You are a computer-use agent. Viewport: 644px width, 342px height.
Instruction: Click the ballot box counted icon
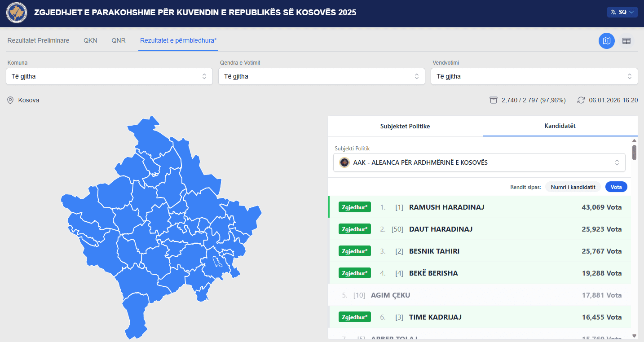(x=494, y=100)
